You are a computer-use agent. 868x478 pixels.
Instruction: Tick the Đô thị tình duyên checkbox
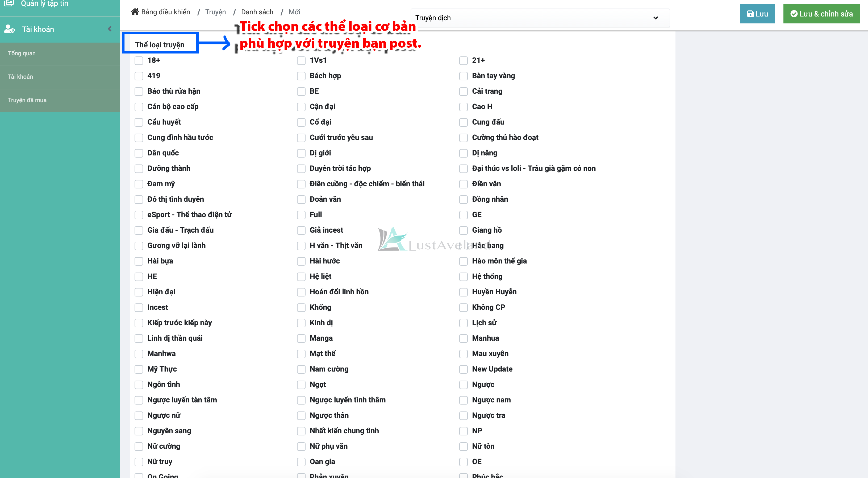click(x=139, y=199)
